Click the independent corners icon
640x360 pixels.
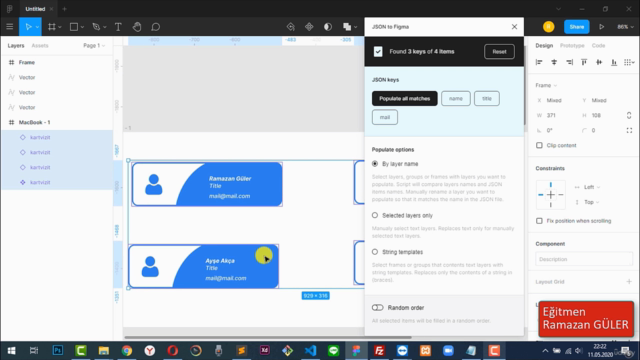click(629, 130)
